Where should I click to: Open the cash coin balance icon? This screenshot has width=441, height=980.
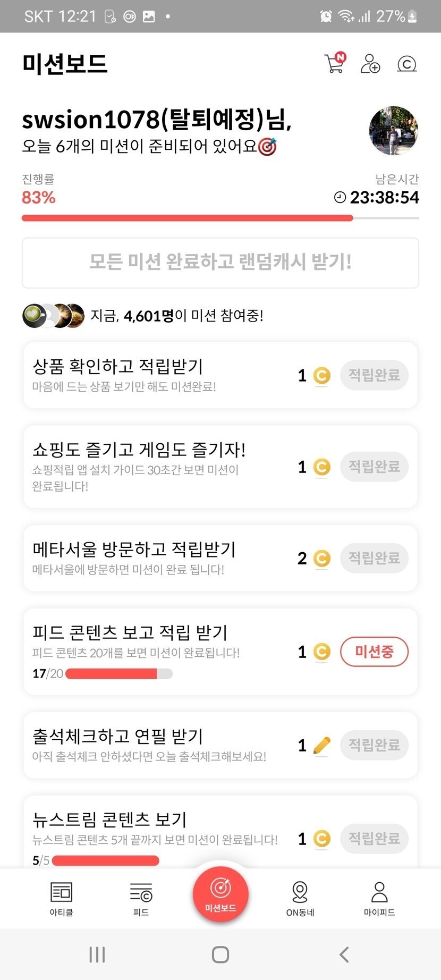pos(406,64)
